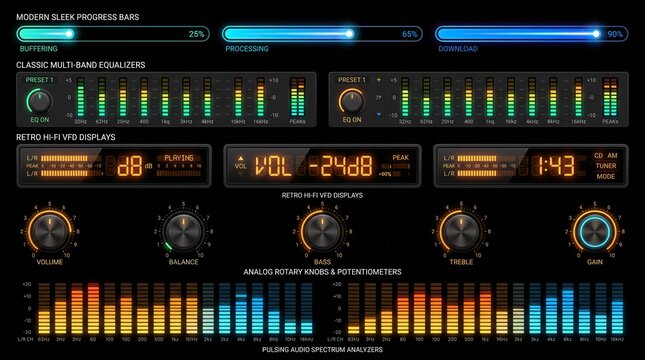Click the 63Hz bar in the right spectrum analyzer
This screenshot has width=645, height=360.
pyautogui.click(x=354, y=309)
